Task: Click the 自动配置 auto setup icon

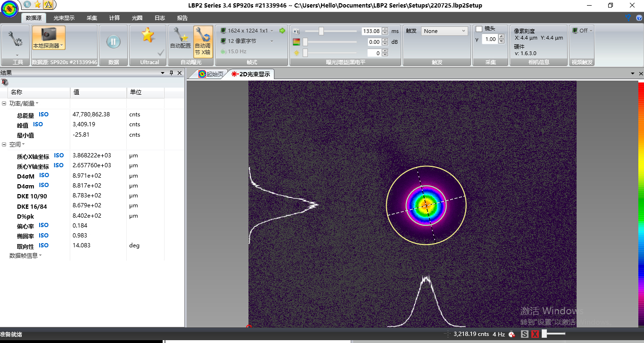Action: [x=180, y=35]
